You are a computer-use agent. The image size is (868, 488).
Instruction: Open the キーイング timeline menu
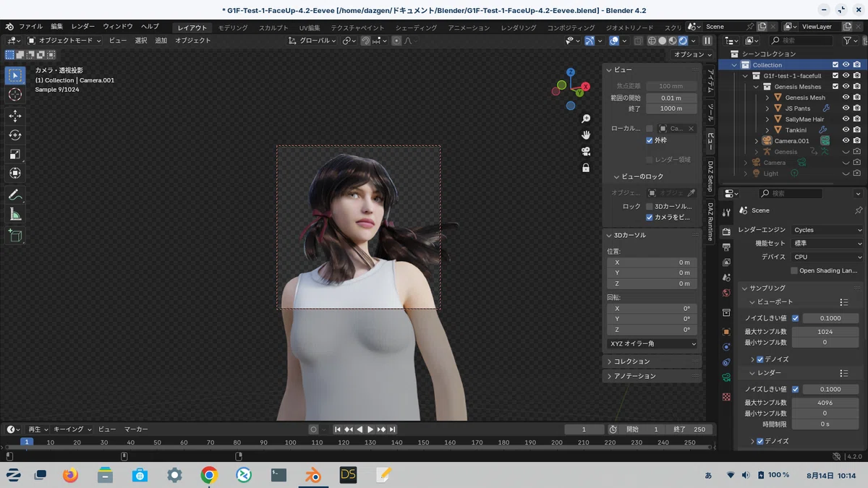(72, 429)
